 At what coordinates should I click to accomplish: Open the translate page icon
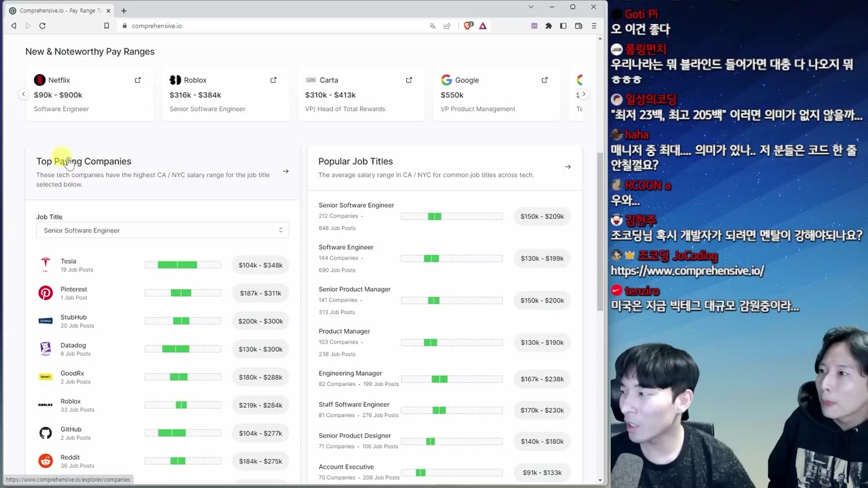pos(433,26)
